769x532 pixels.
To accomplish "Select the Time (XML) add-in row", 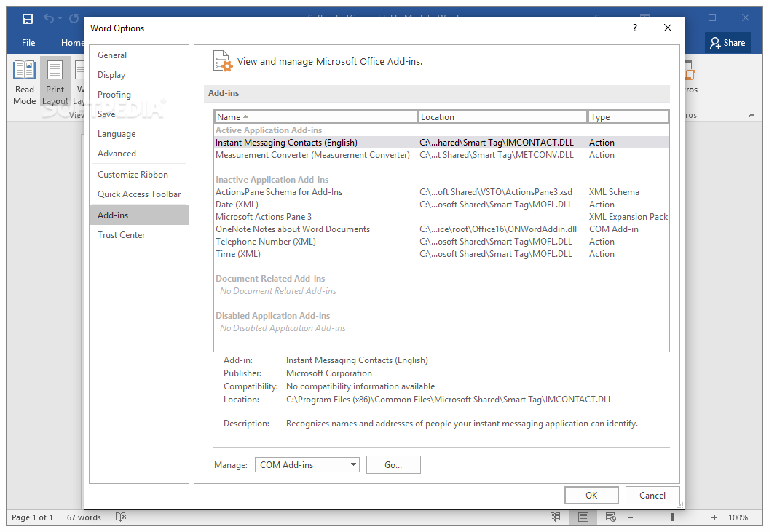I will pos(441,254).
